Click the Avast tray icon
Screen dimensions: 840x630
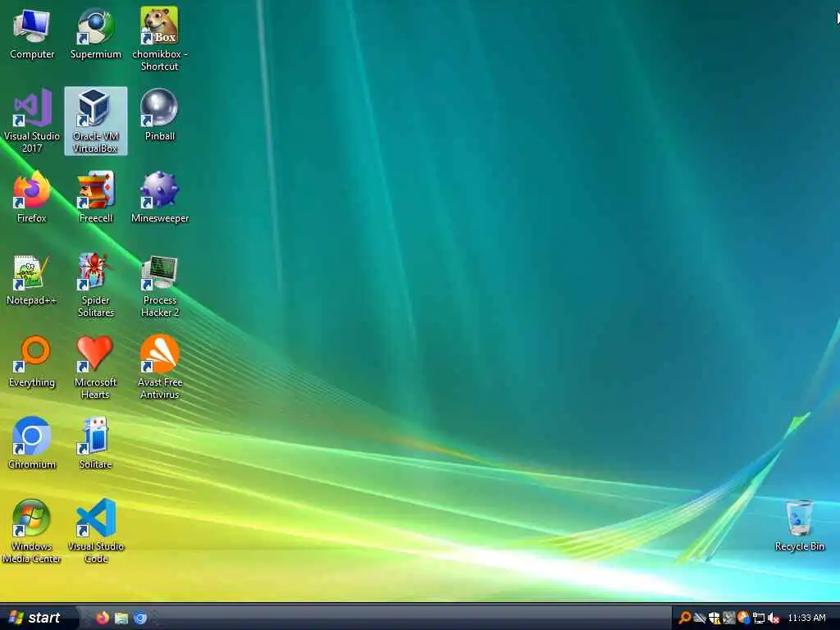743,618
